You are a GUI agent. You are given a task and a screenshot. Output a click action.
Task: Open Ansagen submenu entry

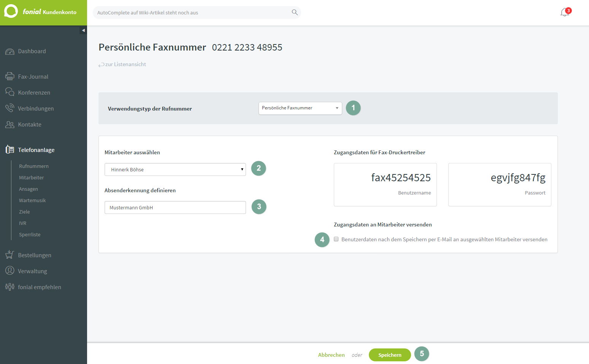29,189
